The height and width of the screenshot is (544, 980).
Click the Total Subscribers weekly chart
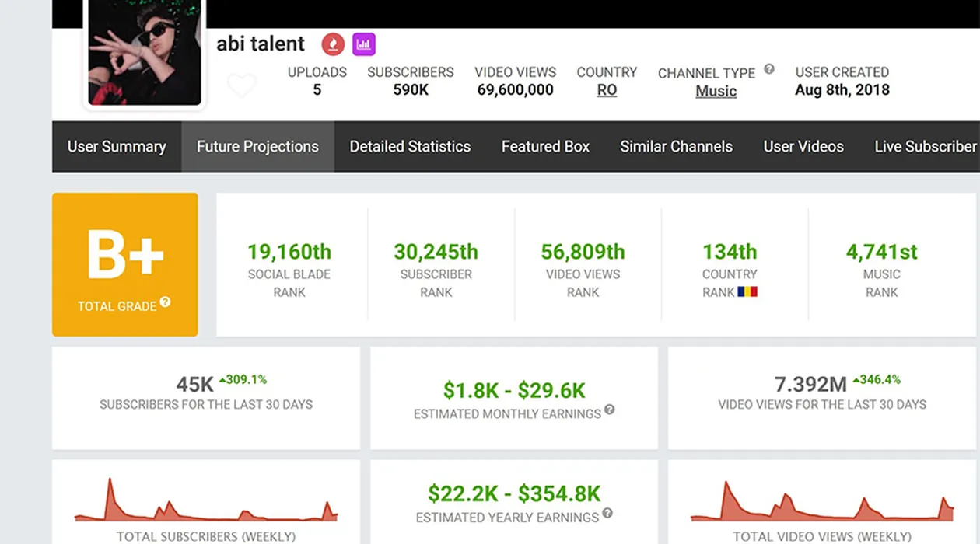click(206, 501)
